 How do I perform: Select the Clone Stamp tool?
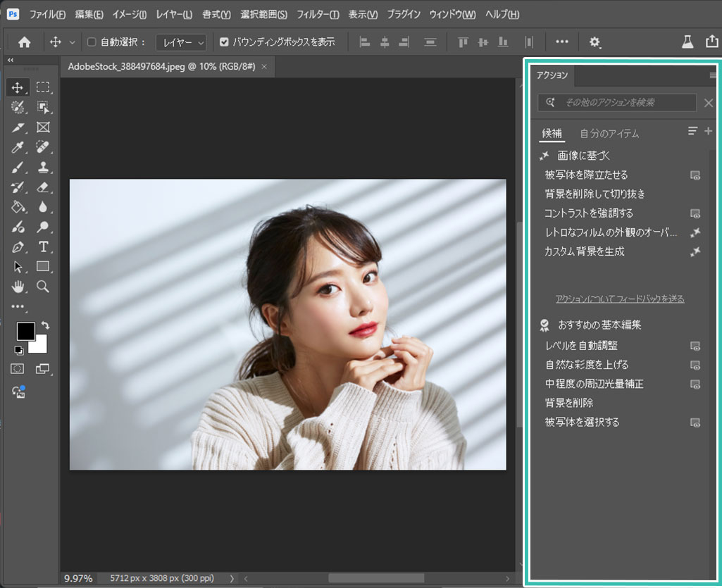pyautogui.click(x=43, y=167)
